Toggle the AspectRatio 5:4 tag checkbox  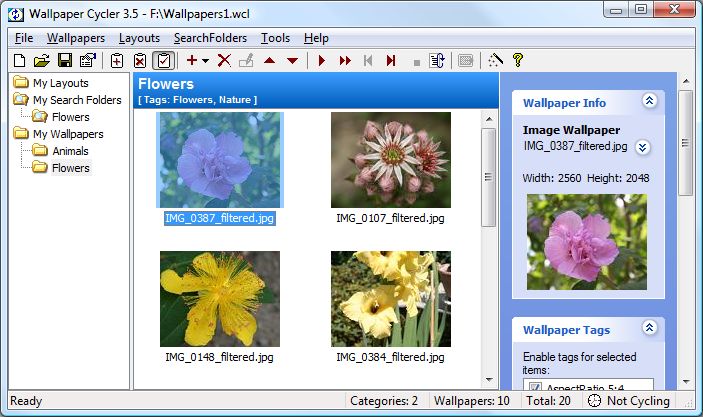click(x=534, y=387)
